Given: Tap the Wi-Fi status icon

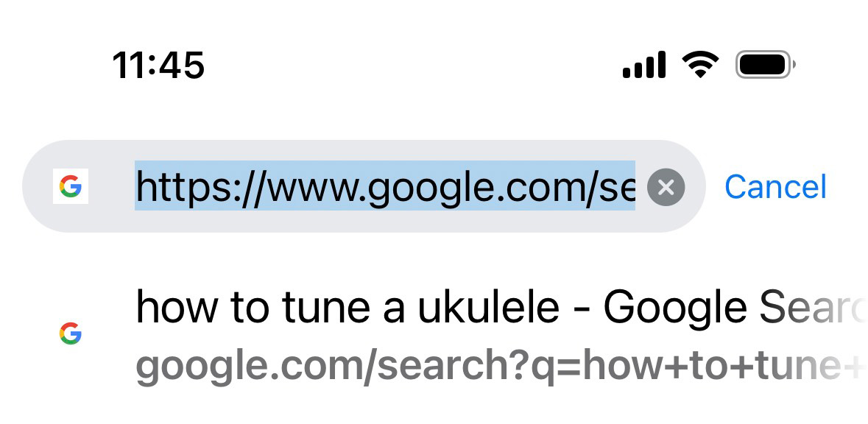Looking at the screenshot, I should 700,65.
